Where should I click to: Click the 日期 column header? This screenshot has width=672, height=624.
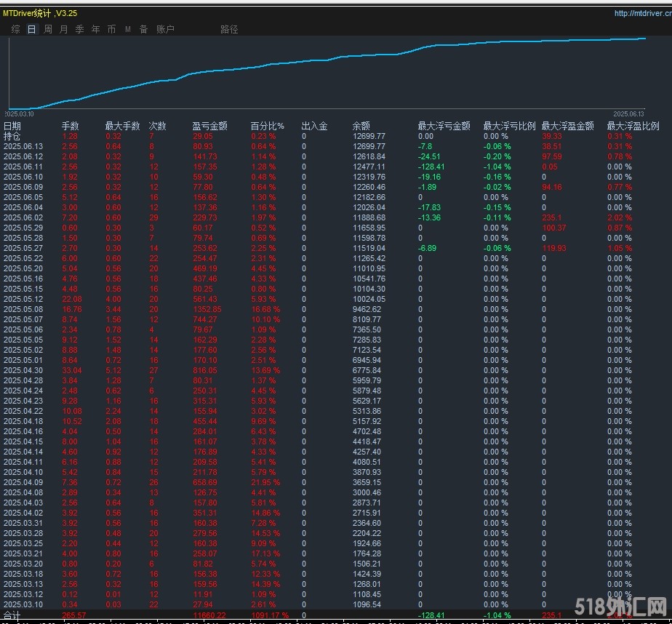(x=12, y=126)
